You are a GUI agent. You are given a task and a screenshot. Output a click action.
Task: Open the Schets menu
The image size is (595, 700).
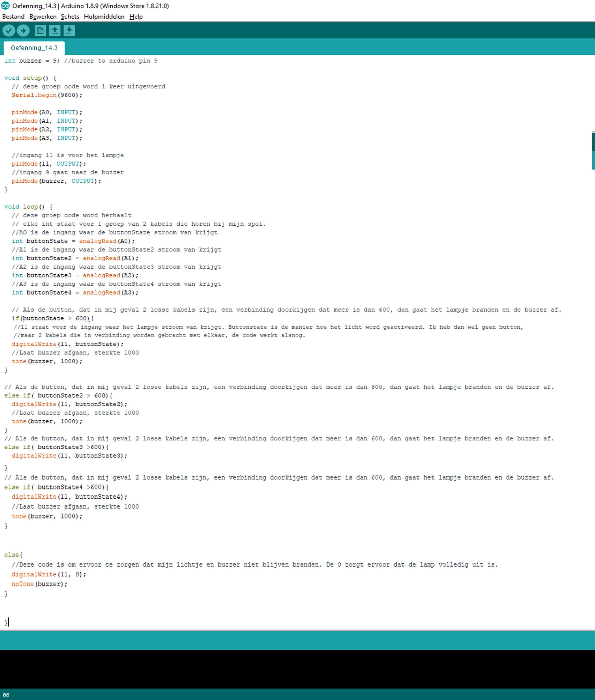click(70, 17)
